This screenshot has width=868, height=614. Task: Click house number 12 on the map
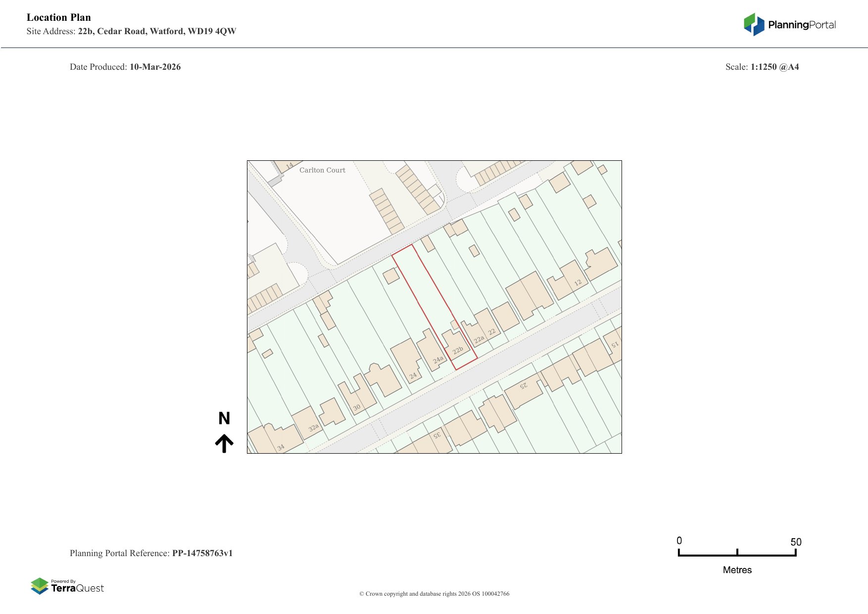[x=578, y=283]
